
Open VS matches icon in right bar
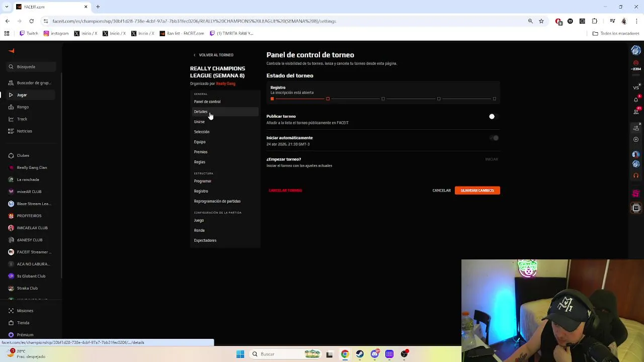pyautogui.click(x=636, y=87)
